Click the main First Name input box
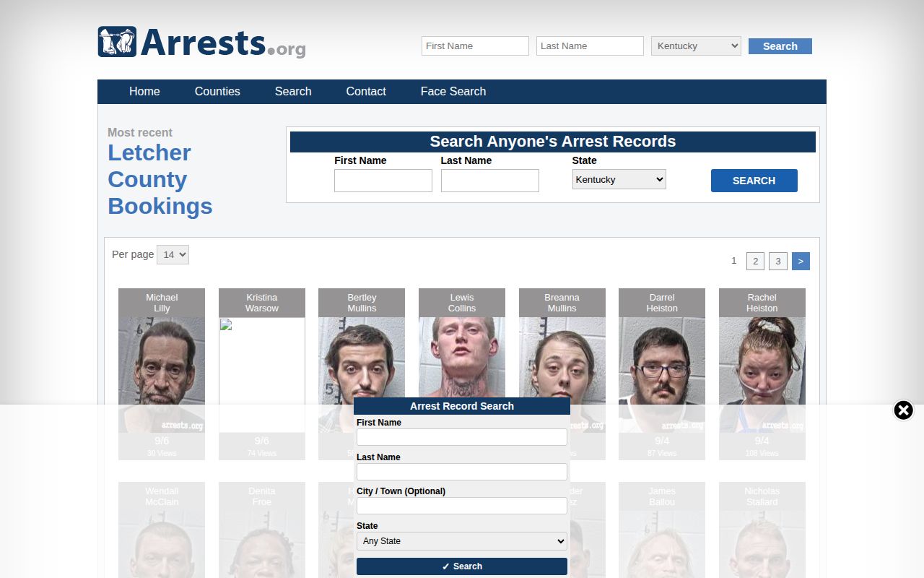Image resolution: width=924 pixels, height=578 pixels. [383, 181]
